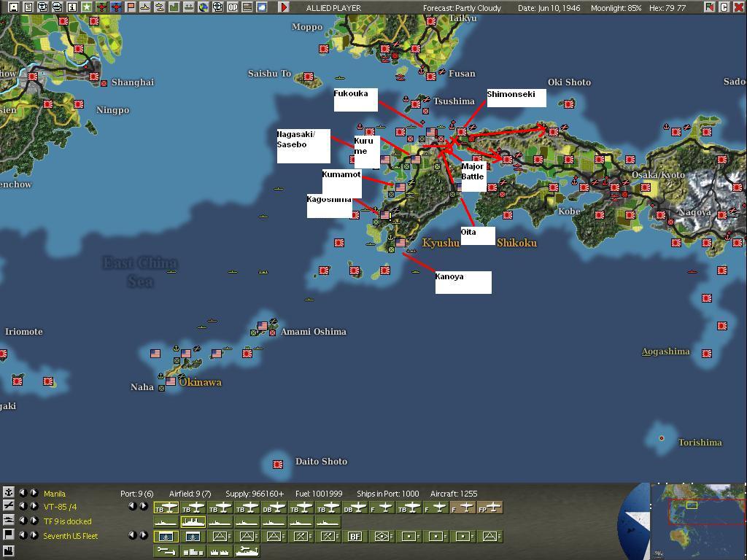This screenshot has width=747, height=560.
Task: Click the wrench repair facility icon
Action: tap(166, 551)
